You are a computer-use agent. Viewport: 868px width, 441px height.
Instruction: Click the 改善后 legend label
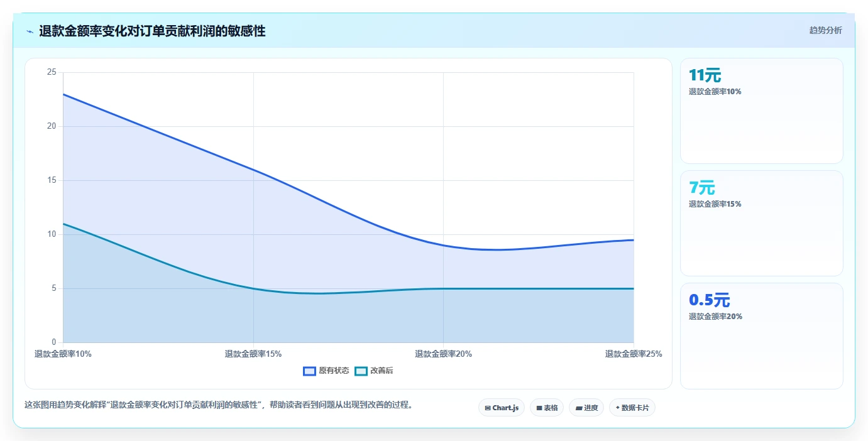click(x=382, y=371)
